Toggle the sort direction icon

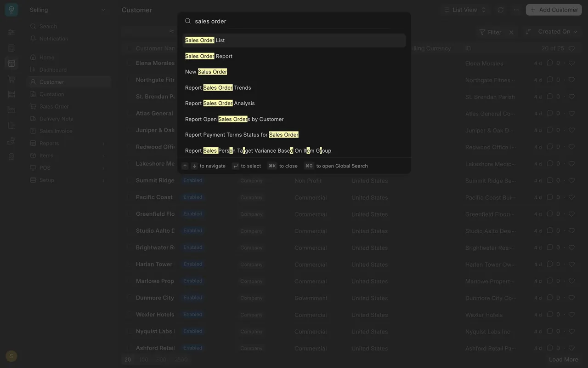click(x=528, y=32)
